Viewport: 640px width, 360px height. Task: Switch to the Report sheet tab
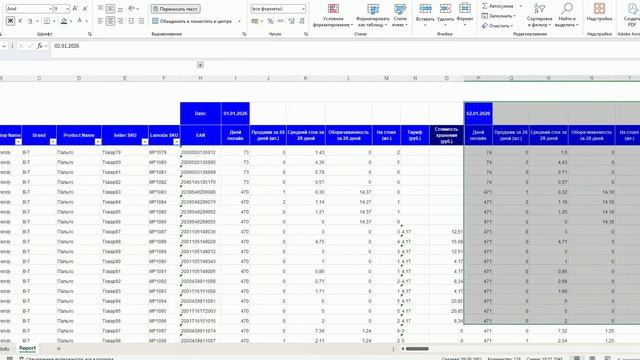(27, 348)
